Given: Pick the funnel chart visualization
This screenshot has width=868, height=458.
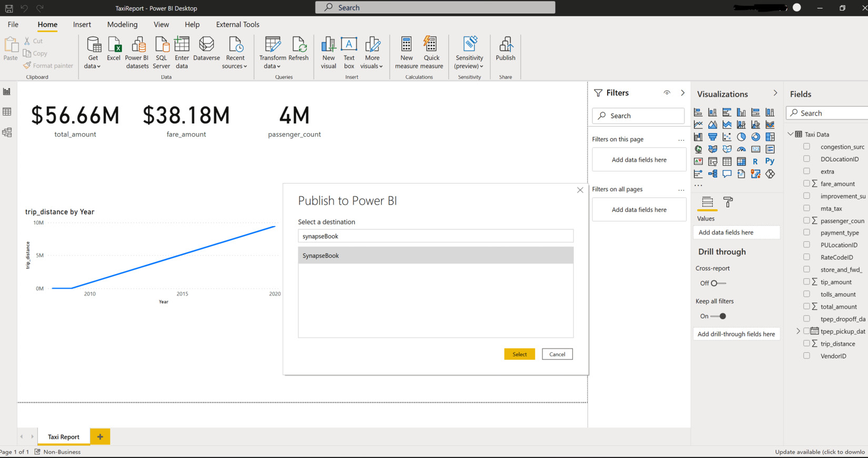Looking at the screenshot, I should point(712,137).
